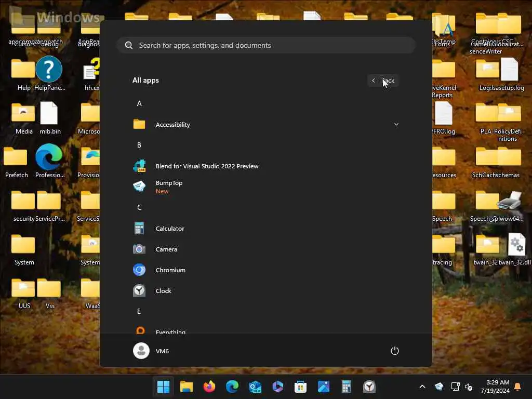This screenshot has width=532, height=399.
Task: Open Microsoft Store from the taskbar
Action: pos(301,387)
